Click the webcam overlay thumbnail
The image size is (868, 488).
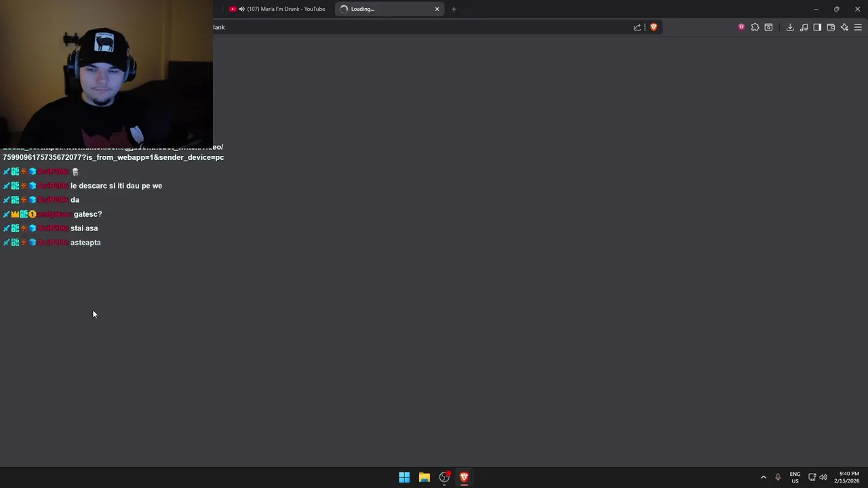point(106,73)
